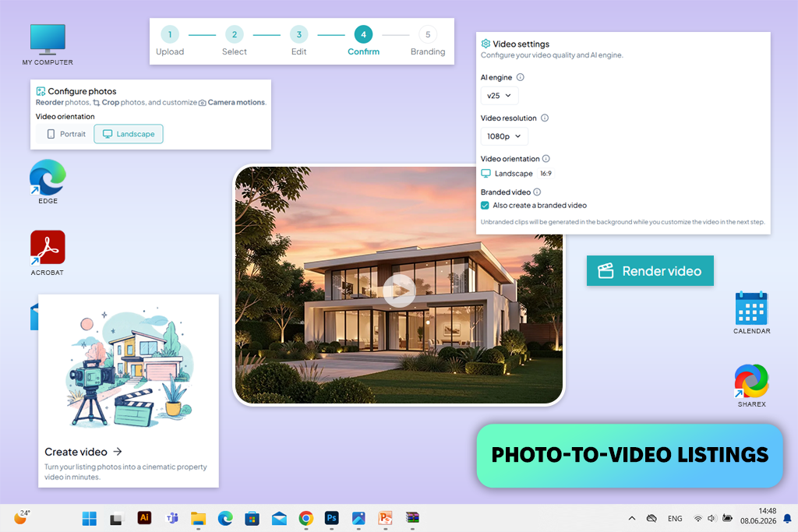798x532 pixels.
Task: Click the Render video button
Action: (650, 270)
